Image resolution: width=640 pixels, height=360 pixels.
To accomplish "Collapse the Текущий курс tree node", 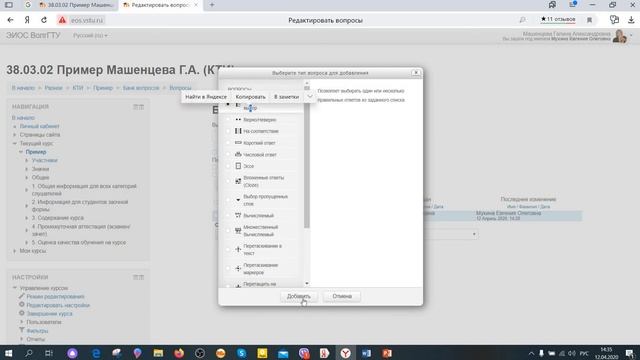I will pyautogui.click(x=15, y=143).
